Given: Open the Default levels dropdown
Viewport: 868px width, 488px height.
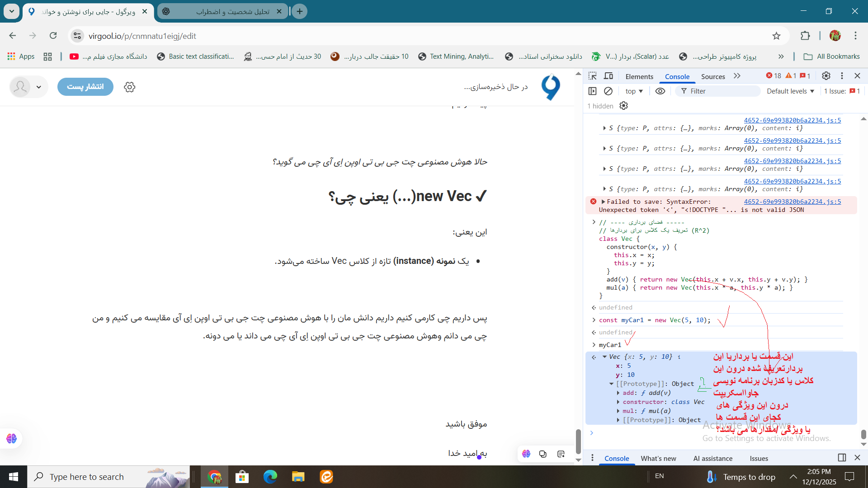Looking at the screenshot, I should pos(790,91).
